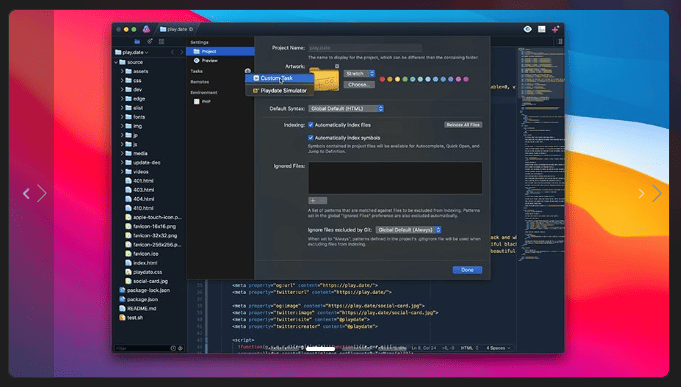Click the sidebar grid layout icon
The width and height of the screenshot is (681, 387).
(162, 42)
